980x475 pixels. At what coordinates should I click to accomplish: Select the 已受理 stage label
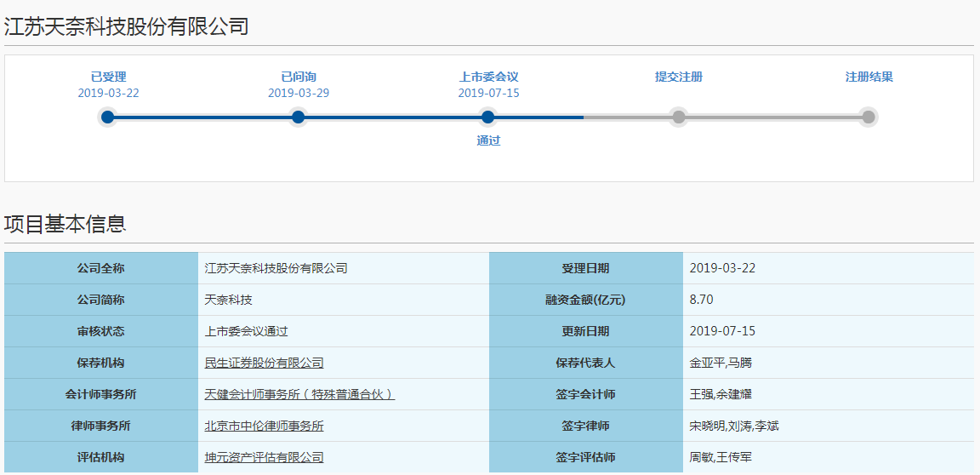[108, 77]
